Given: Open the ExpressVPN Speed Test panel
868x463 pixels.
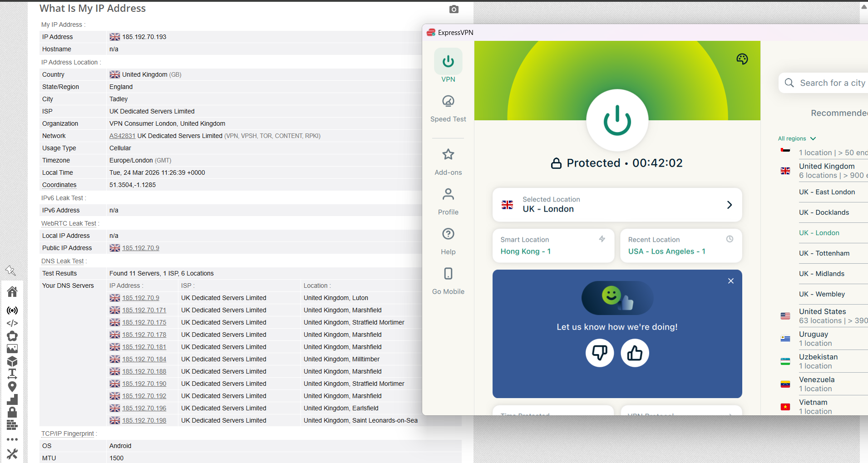Looking at the screenshot, I should [x=448, y=108].
